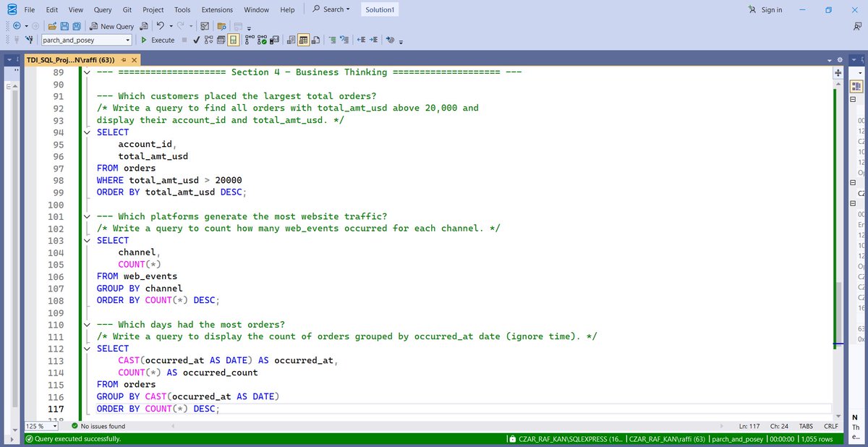Select Results to File output mode

click(315, 40)
